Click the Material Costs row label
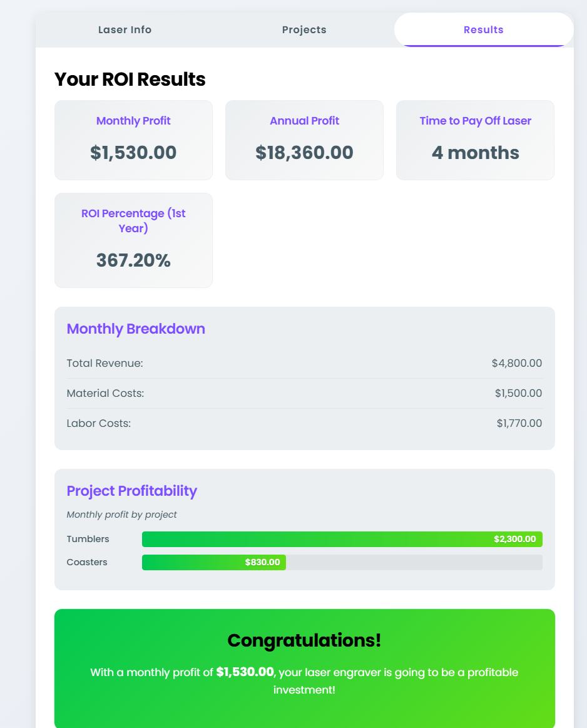 105,393
